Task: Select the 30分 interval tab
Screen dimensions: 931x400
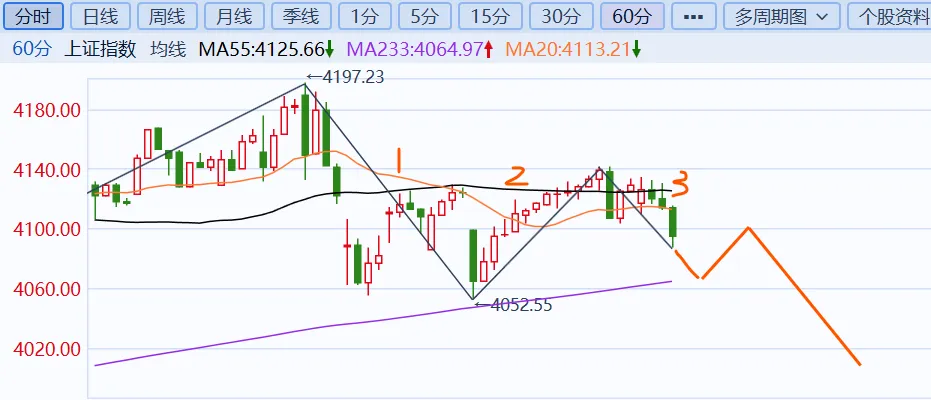Action: (561, 16)
